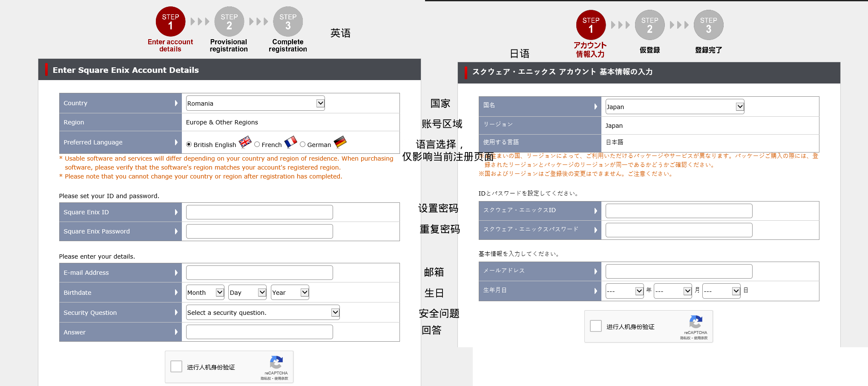868x386 pixels.
Task: Click the British flag icon
Action: 245,142
